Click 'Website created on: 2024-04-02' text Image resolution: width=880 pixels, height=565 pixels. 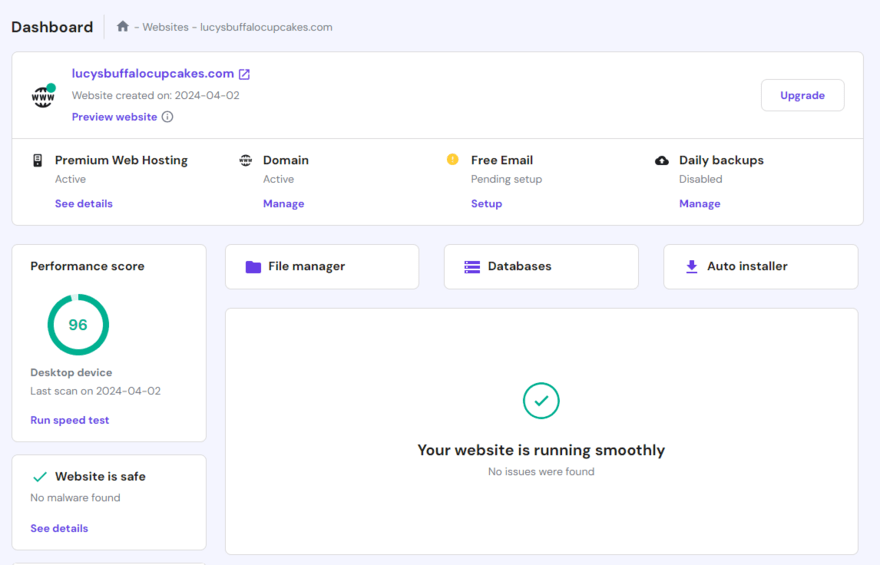155,95
